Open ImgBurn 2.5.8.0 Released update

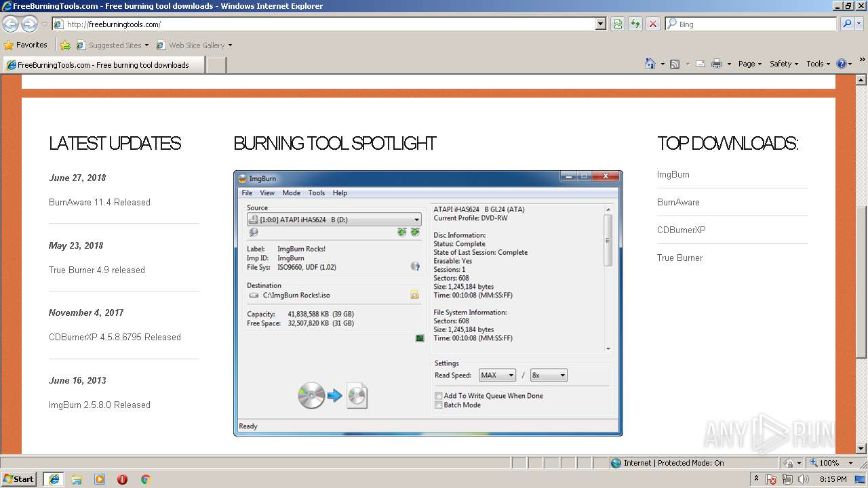(x=100, y=405)
